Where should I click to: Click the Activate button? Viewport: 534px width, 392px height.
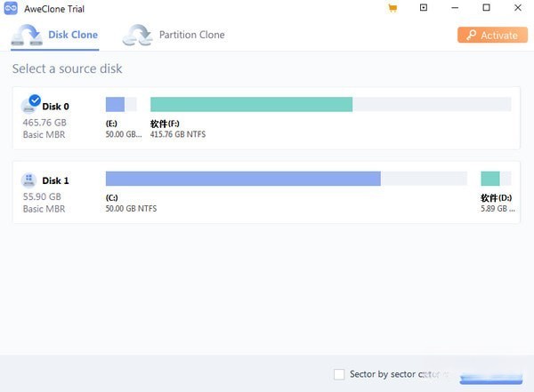tap(492, 35)
